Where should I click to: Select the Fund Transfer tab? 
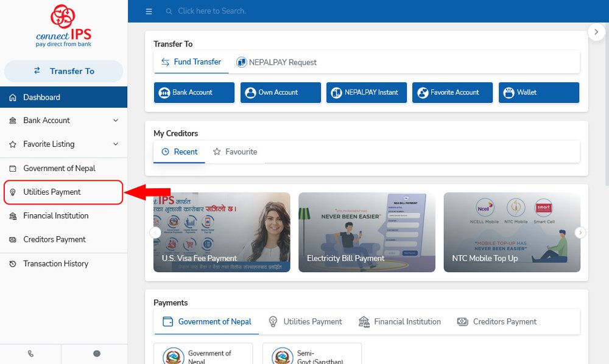[x=191, y=62]
